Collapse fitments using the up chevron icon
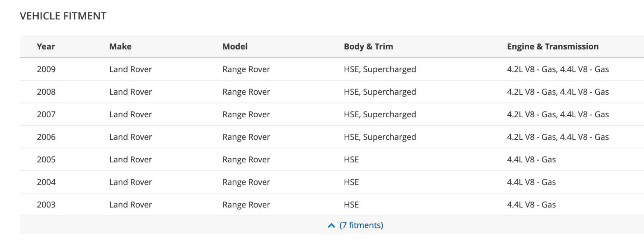The height and width of the screenshot is (251, 644). 331,226
